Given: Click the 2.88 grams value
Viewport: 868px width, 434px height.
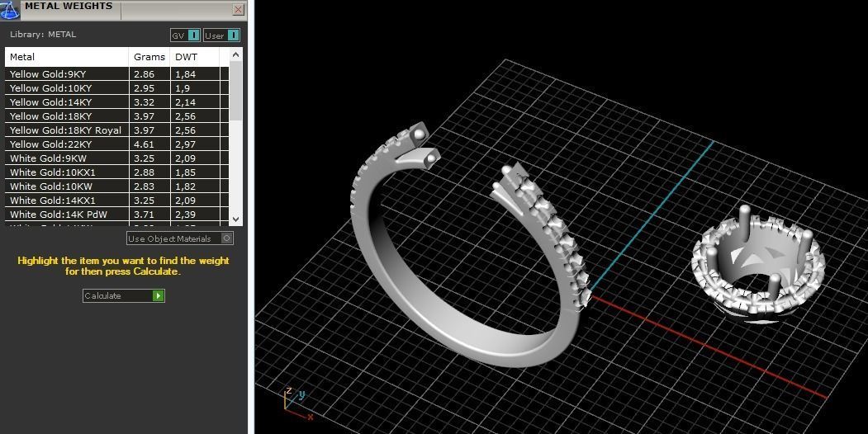Looking at the screenshot, I should [x=144, y=172].
